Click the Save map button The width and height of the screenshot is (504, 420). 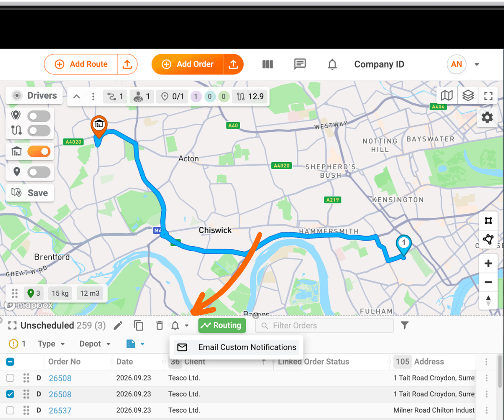pyautogui.click(x=30, y=193)
